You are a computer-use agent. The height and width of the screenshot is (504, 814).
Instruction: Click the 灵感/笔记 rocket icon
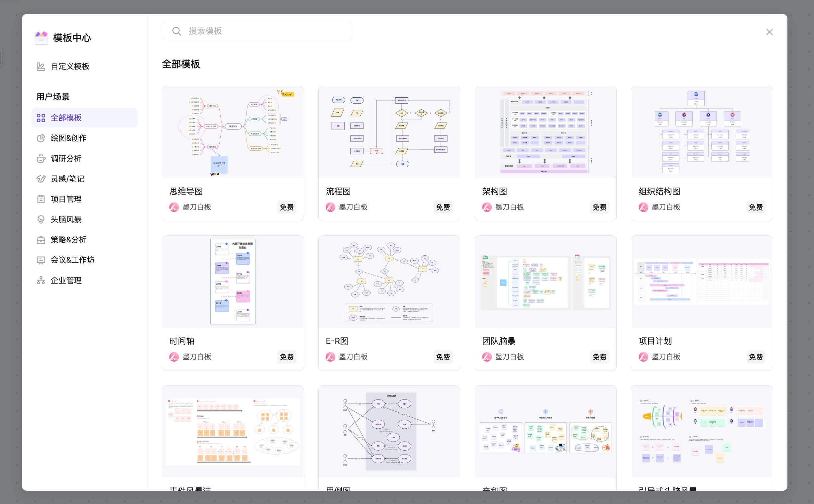(x=41, y=179)
